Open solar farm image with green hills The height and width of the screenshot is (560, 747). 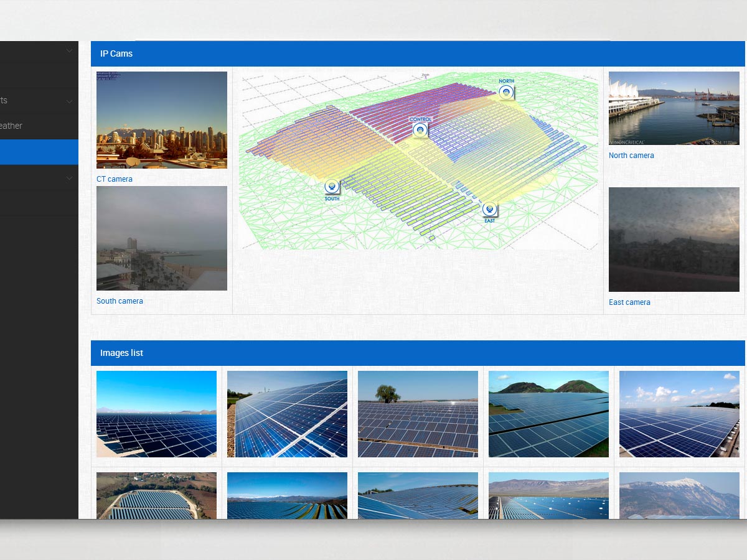pyautogui.click(x=548, y=414)
